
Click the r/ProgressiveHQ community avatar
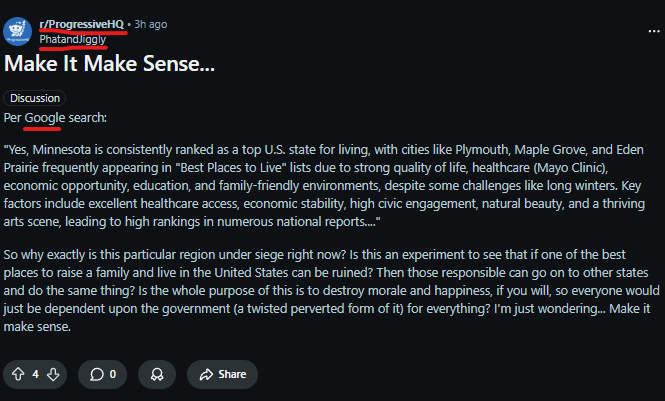(17, 31)
